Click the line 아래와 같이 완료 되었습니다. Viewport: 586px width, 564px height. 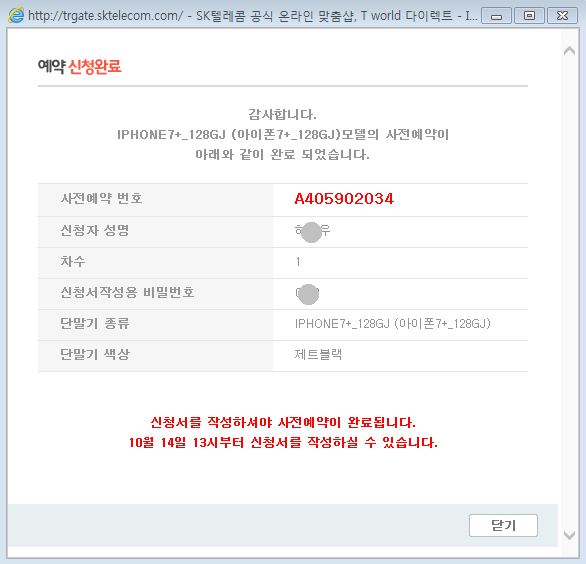(282, 154)
